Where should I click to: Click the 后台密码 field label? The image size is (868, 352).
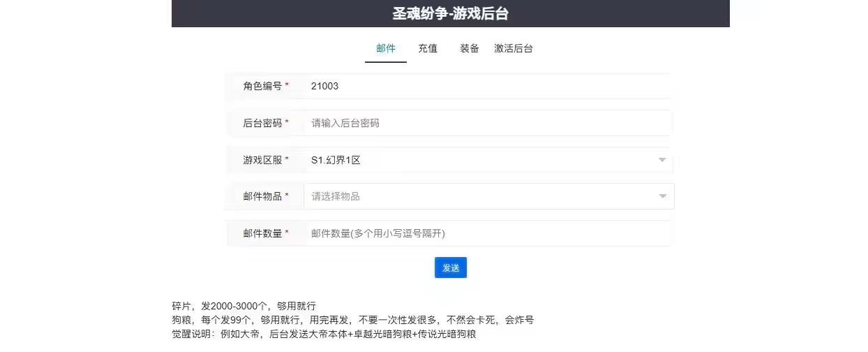click(x=262, y=123)
